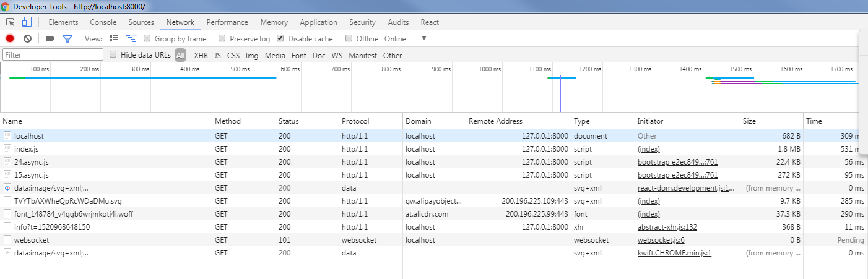Click domain gw.alipayobject cell

(433, 200)
